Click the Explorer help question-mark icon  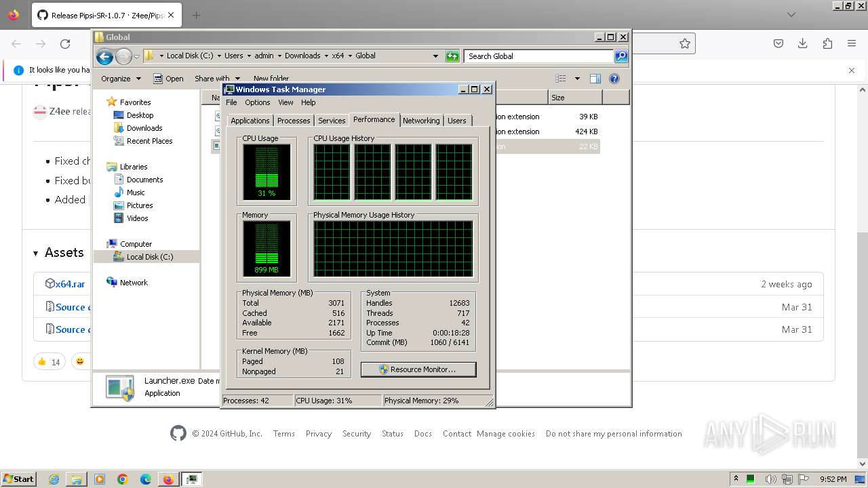click(614, 79)
